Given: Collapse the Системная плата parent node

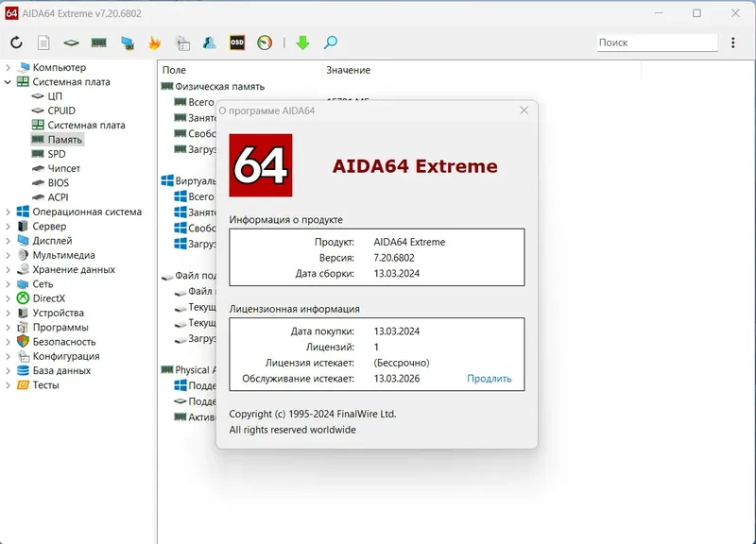Looking at the screenshot, I should click(8, 82).
